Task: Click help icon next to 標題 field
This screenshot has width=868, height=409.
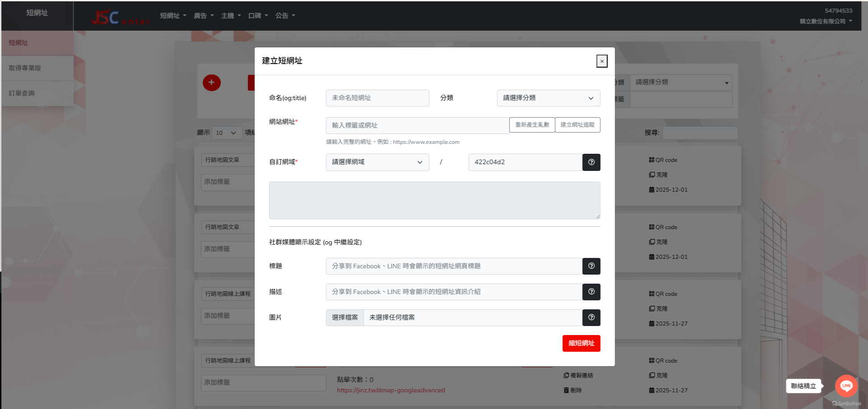Action: (x=591, y=266)
